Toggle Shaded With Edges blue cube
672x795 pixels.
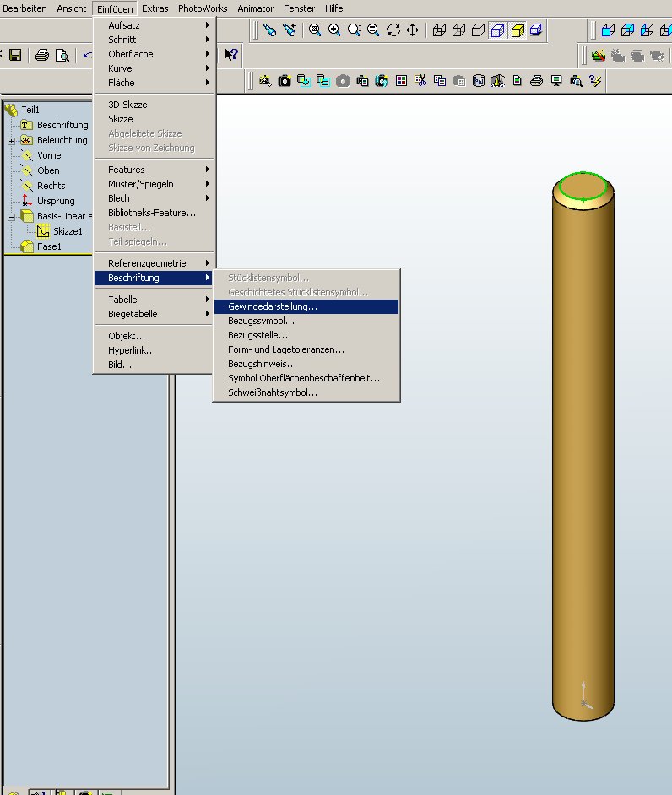coord(497,30)
